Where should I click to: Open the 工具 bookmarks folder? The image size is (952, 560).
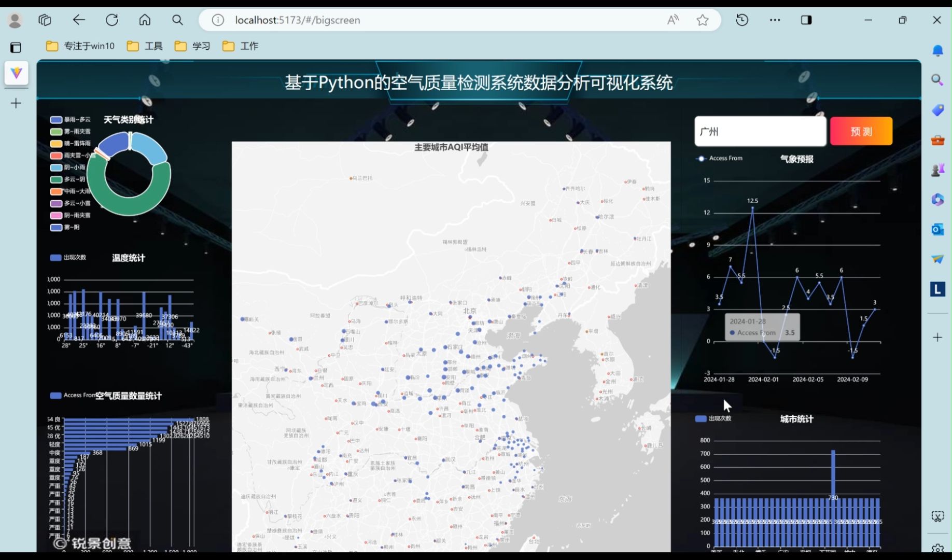[145, 46]
